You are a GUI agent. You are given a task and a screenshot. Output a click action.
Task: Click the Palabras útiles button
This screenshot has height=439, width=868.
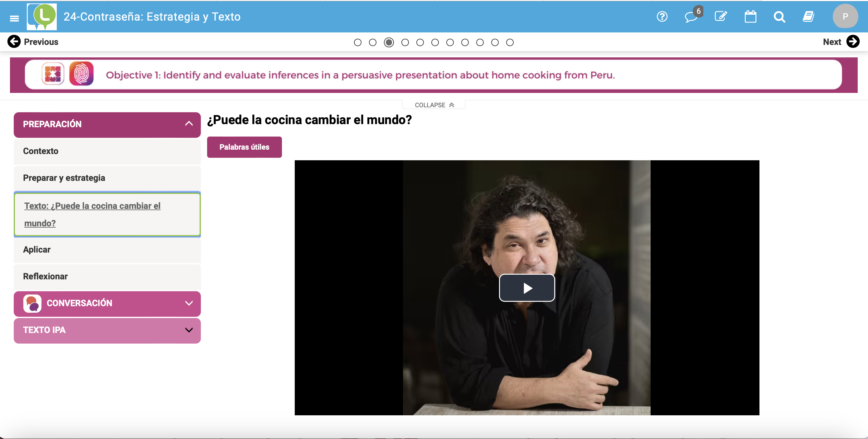click(x=244, y=147)
